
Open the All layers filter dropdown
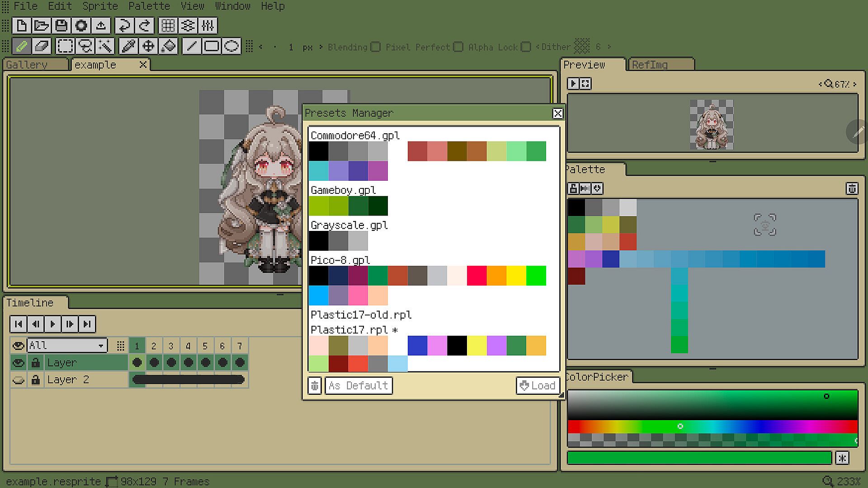pyautogui.click(x=67, y=346)
